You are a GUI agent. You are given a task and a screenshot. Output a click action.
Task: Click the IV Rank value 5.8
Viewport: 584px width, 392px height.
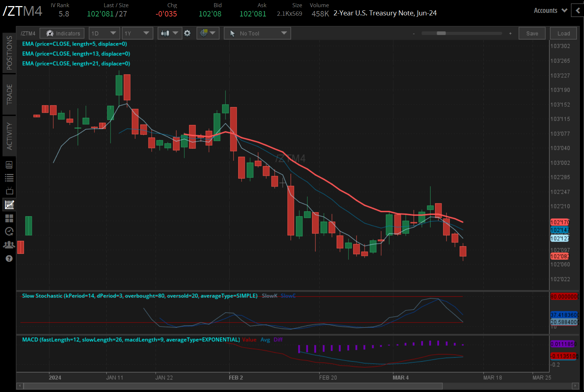pos(64,14)
